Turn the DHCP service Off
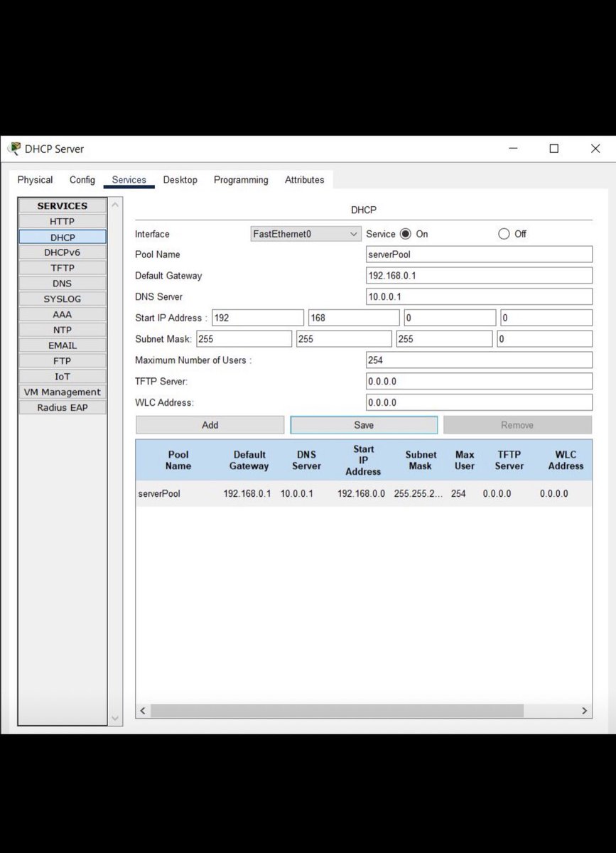 click(504, 233)
